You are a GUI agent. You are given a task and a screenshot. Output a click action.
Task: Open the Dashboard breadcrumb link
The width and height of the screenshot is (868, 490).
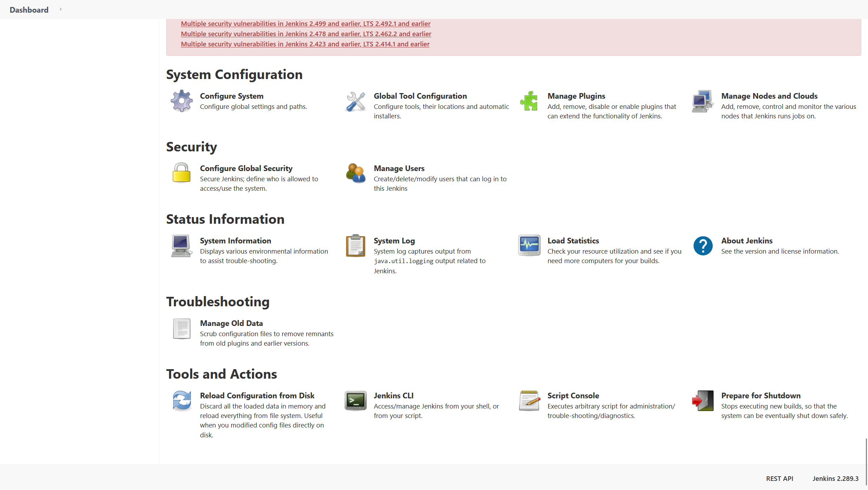29,10
